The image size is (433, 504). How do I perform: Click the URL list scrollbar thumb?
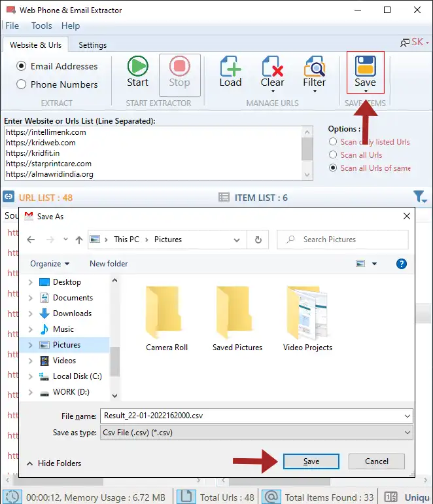[307, 149]
